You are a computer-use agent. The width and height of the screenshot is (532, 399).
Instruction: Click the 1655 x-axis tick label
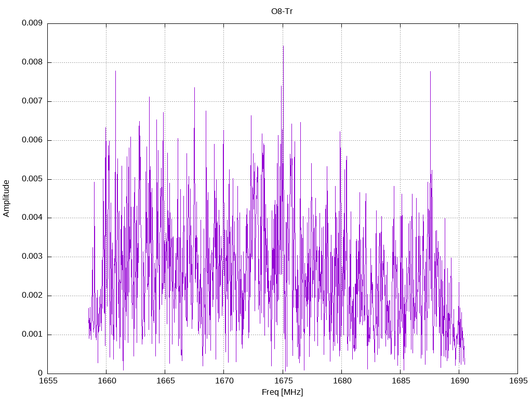(48, 381)
